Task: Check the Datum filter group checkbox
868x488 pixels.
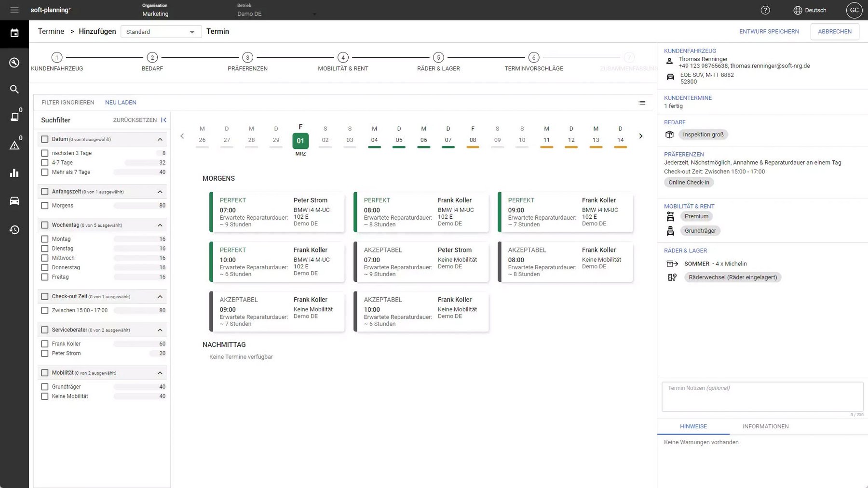Action: [x=45, y=139]
